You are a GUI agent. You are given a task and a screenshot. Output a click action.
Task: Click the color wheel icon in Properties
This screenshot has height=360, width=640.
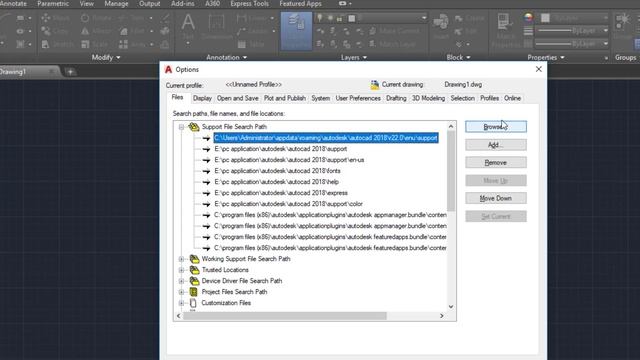(529, 18)
